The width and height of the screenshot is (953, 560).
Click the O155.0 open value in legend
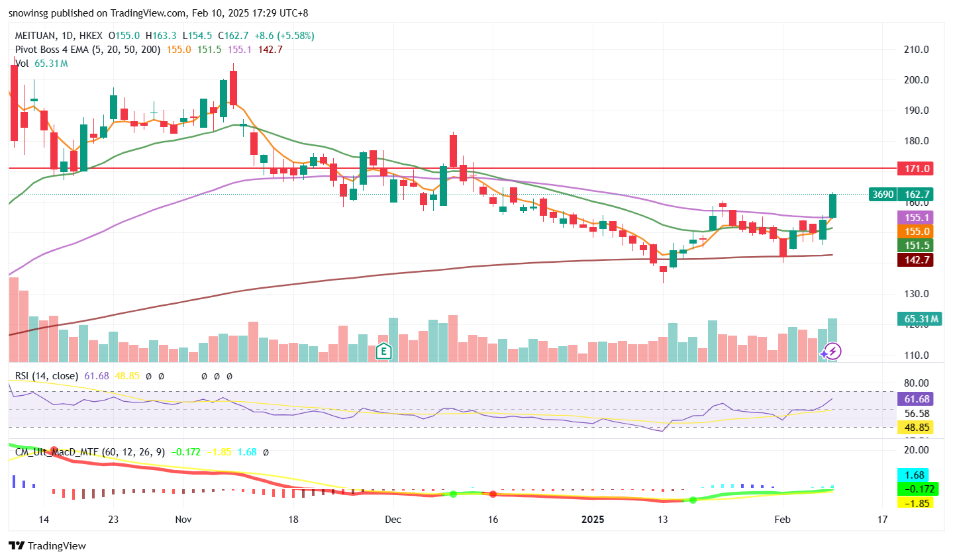125,36
